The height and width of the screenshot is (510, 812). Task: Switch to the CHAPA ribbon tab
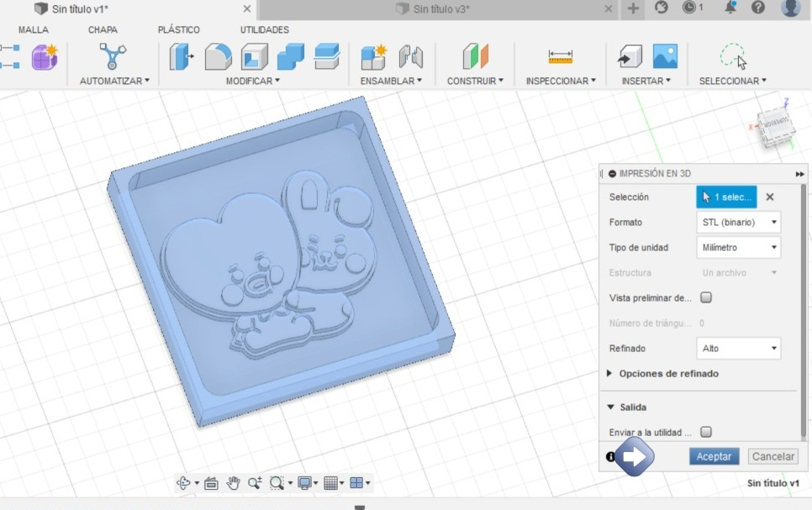[103, 29]
